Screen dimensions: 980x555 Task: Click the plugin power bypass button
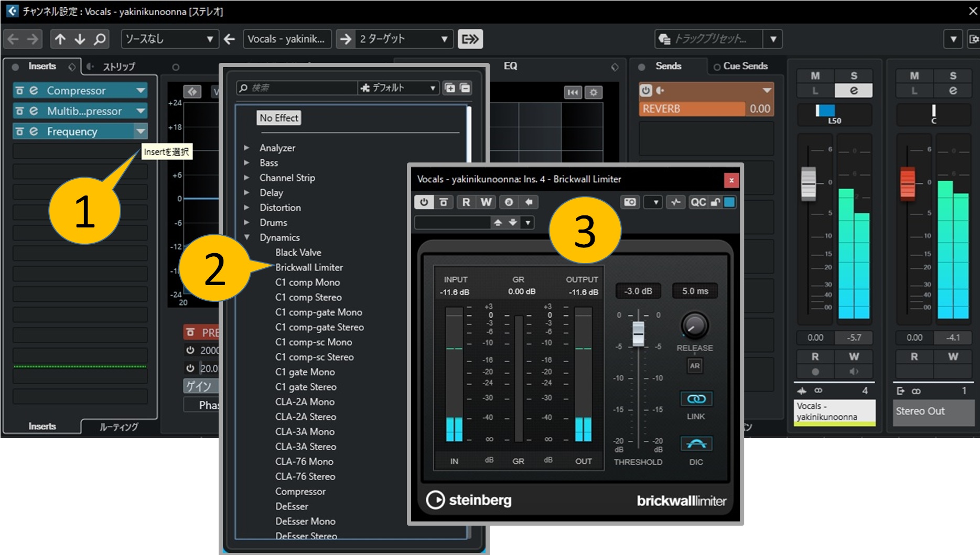click(x=424, y=202)
